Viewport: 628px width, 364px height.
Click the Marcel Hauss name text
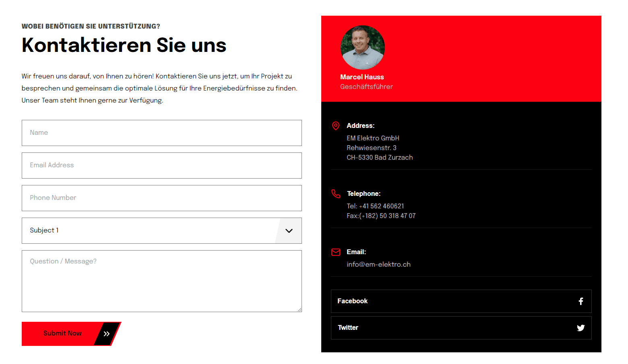pos(362,77)
